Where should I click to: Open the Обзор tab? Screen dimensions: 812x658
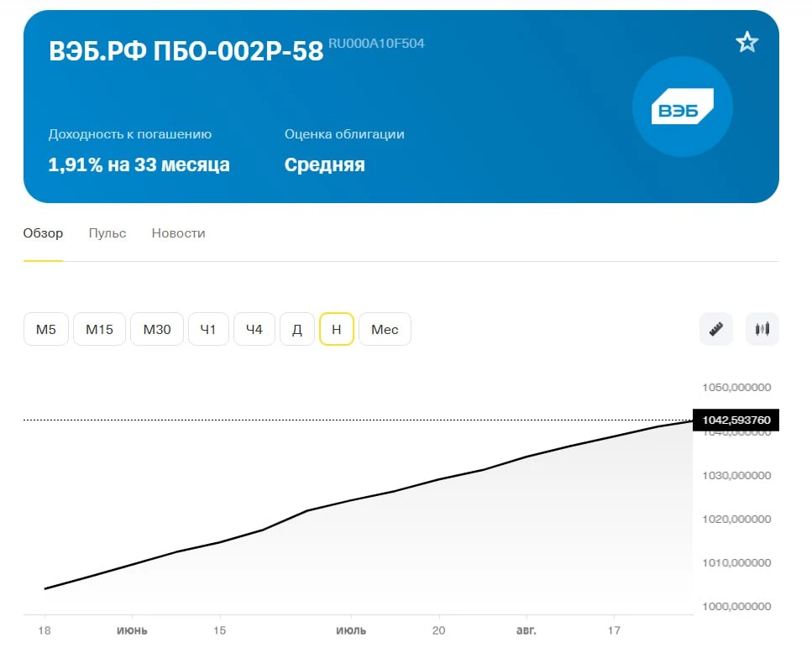point(43,233)
